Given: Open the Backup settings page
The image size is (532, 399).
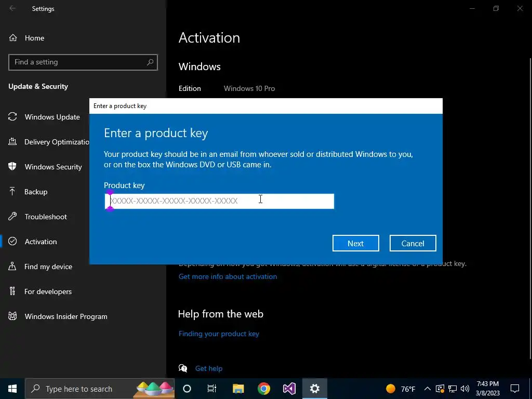Looking at the screenshot, I should tap(36, 192).
